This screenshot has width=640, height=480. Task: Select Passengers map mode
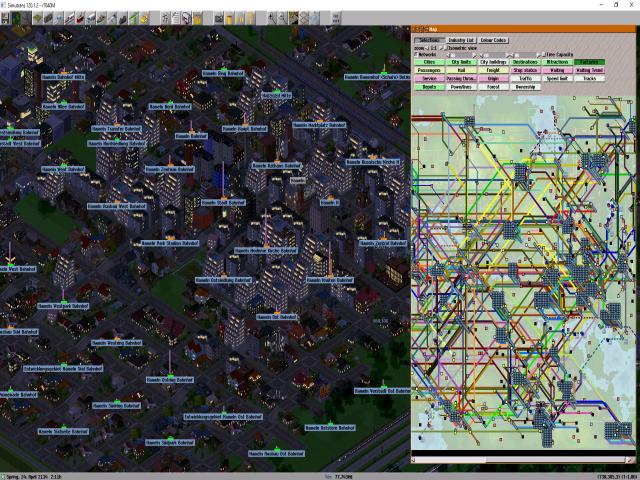(429, 70)
